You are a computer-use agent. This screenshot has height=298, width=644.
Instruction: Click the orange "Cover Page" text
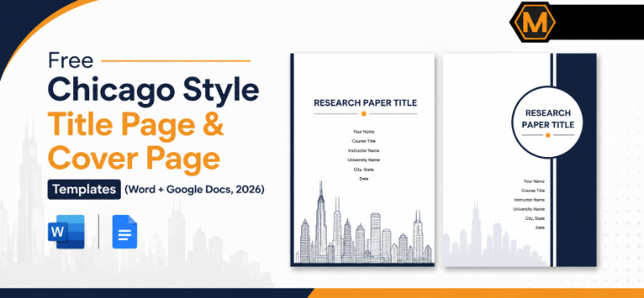click(134, 158)
